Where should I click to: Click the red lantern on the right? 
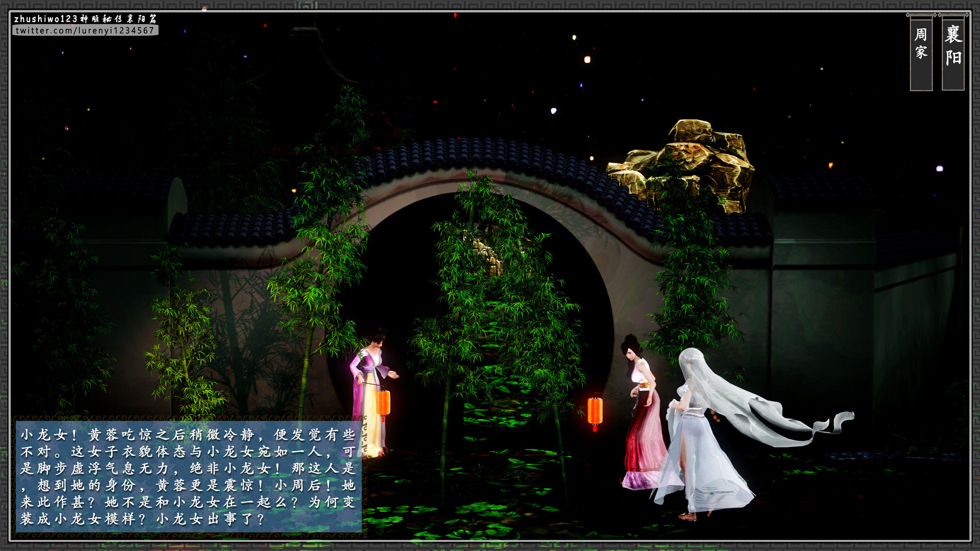(595, 411)
